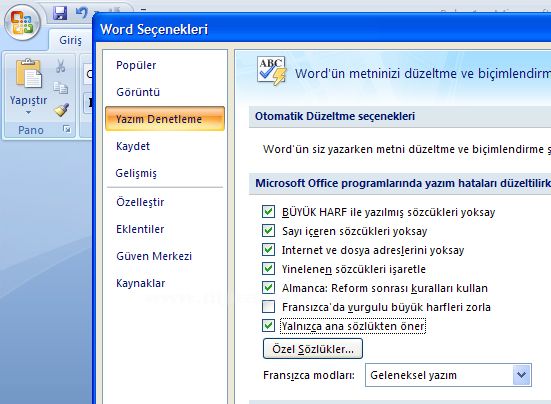The height and width of the screenshot is (404, 551).
Task: Undo with the quick access arrow
Action: (x=81, y=13)
